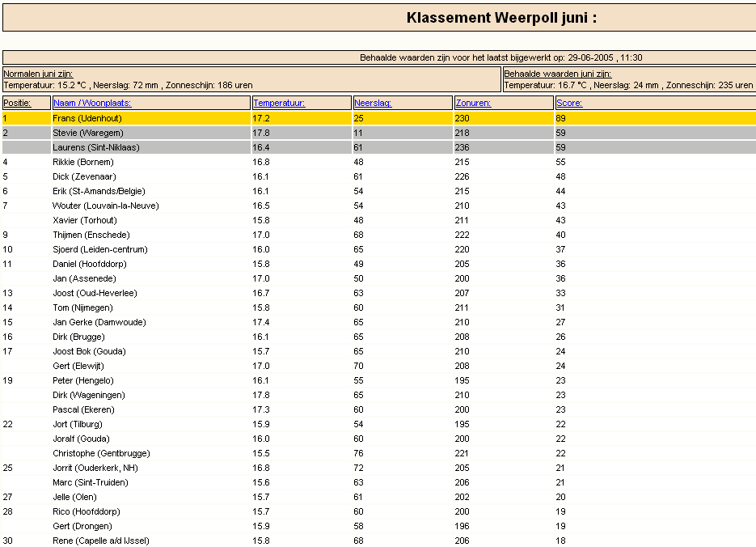This screenshot has width=756, height=547.
Task: Click the Thijmen (Enschede) name cell
Action: point(91,235)
